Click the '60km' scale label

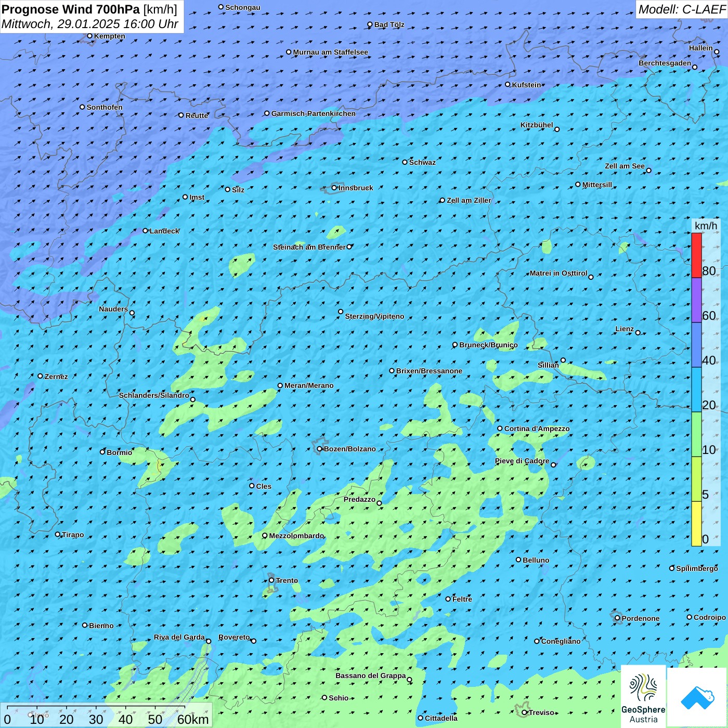pos(193,719)
